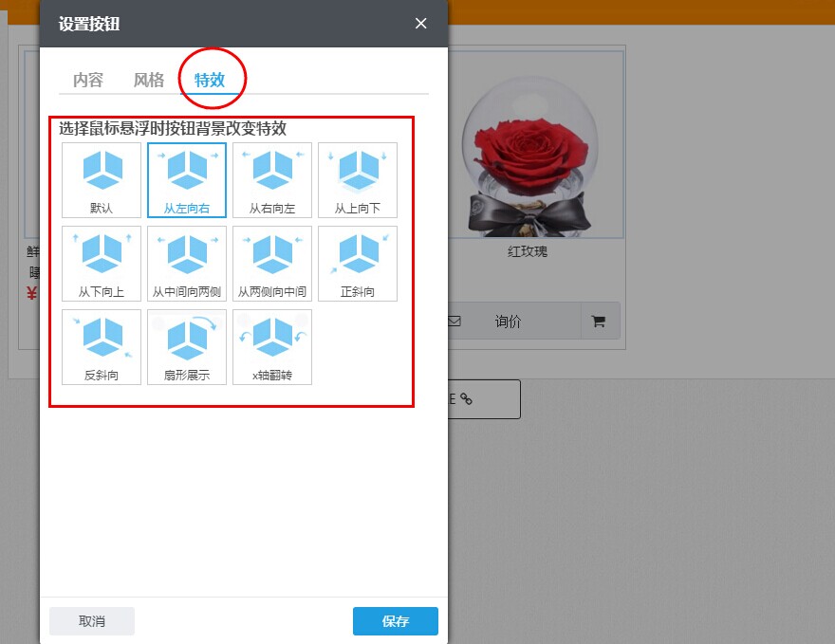
Task: Click the 特效 effects tab
Action: pyautogui.click(x=210, y=80)
